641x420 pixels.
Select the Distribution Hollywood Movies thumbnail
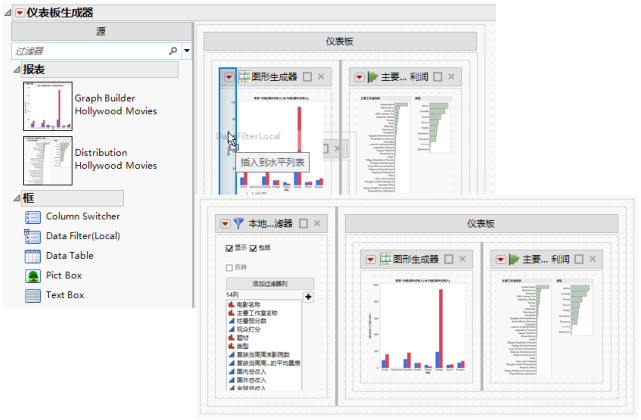(48, 161)
